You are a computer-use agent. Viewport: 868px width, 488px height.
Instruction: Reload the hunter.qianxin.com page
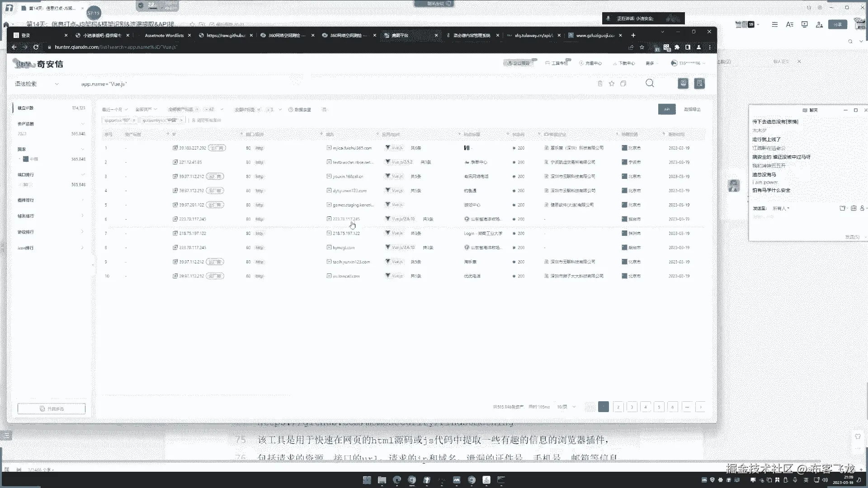coord(36,47)
